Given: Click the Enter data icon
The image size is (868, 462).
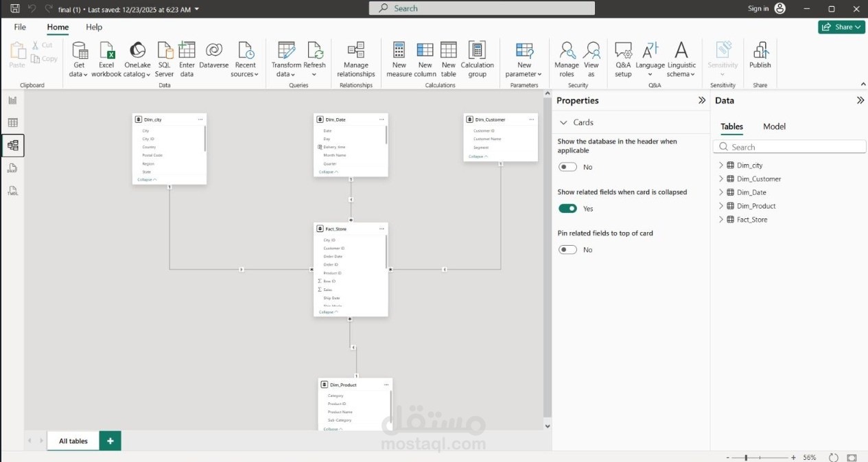Looking at the screenshot, I should [x=187, y=51].
